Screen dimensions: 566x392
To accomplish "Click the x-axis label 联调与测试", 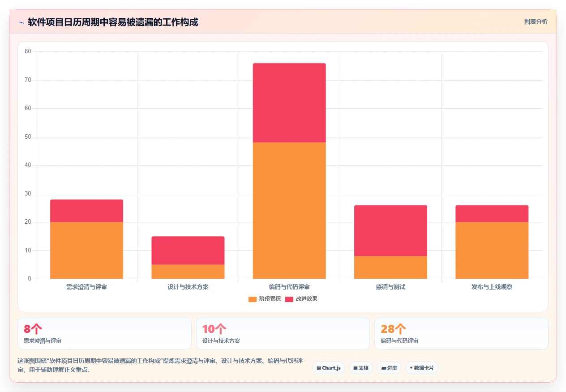I will point(390,287).
